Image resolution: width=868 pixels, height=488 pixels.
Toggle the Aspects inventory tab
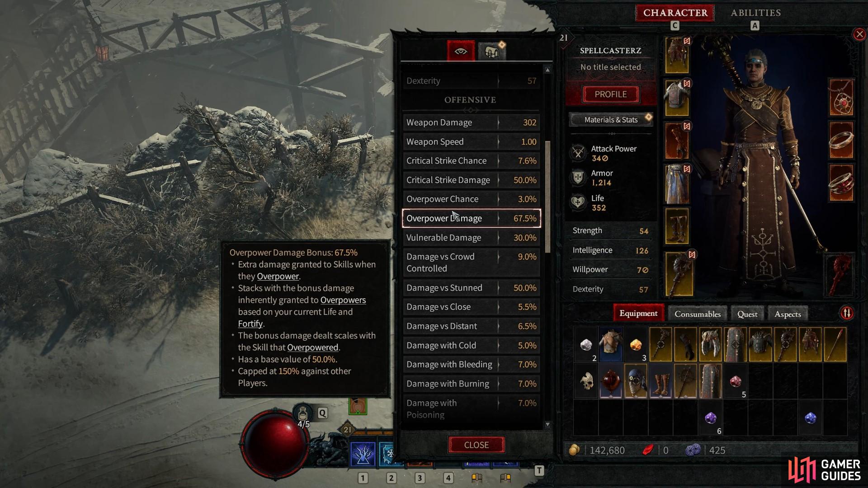pyautogui.click(x=788, y=314)
